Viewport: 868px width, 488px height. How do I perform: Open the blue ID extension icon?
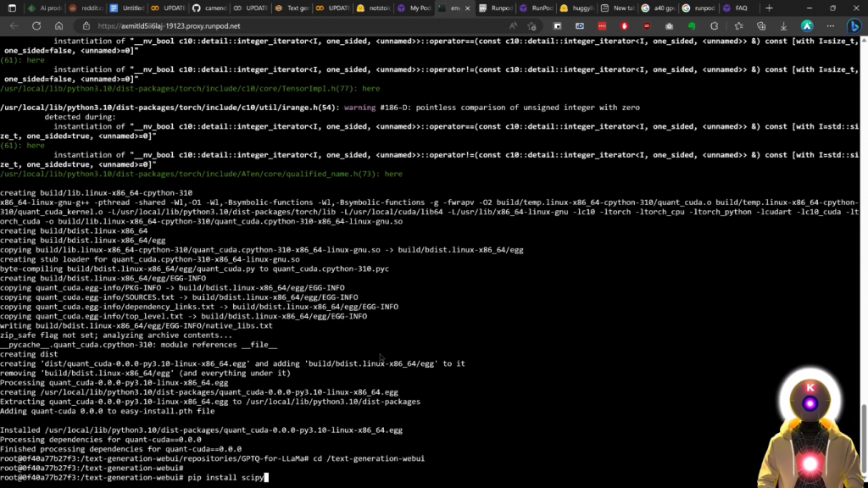pos(580,26)
